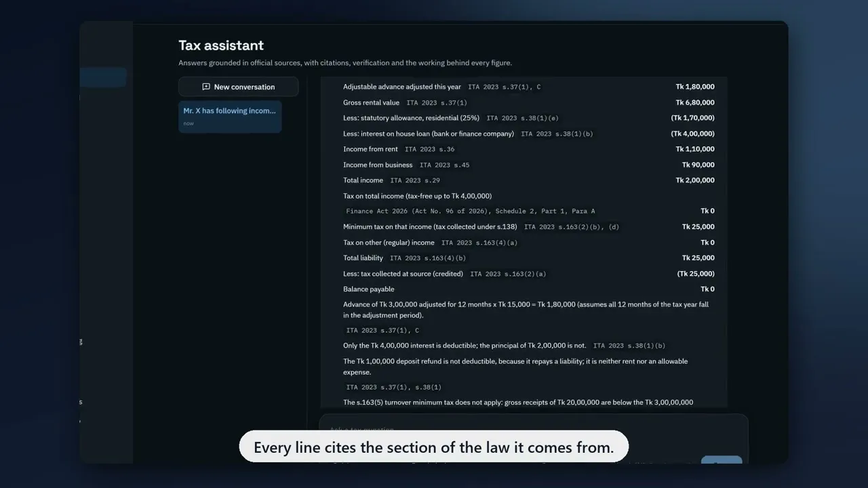Click the Tk 90,000 amount

[698, 165]
